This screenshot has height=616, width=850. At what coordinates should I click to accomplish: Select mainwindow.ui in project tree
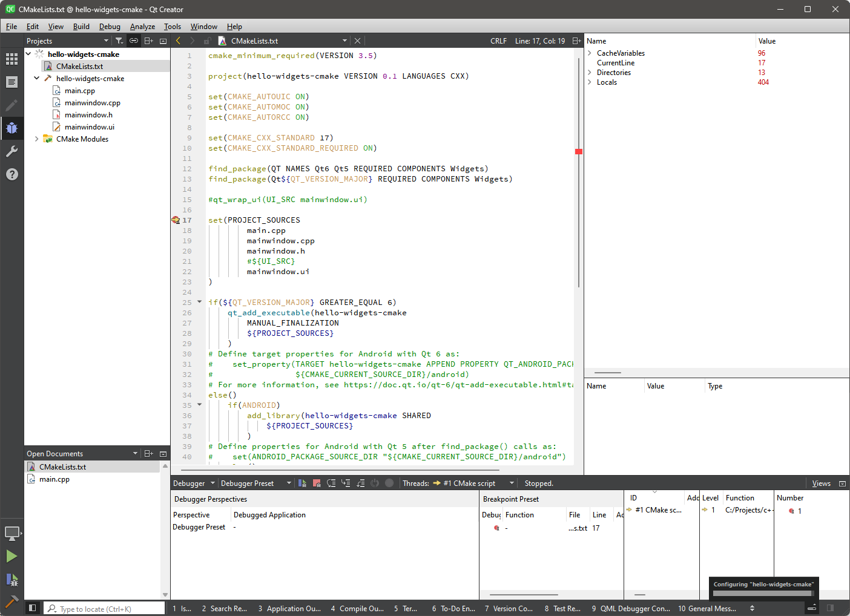pos(90,126)
